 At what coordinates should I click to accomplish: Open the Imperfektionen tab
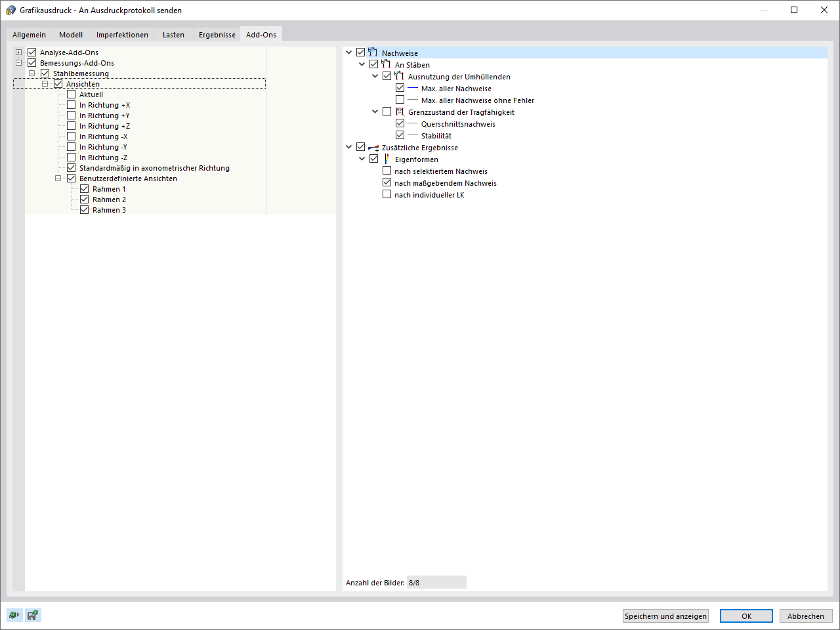click(122, 35)
